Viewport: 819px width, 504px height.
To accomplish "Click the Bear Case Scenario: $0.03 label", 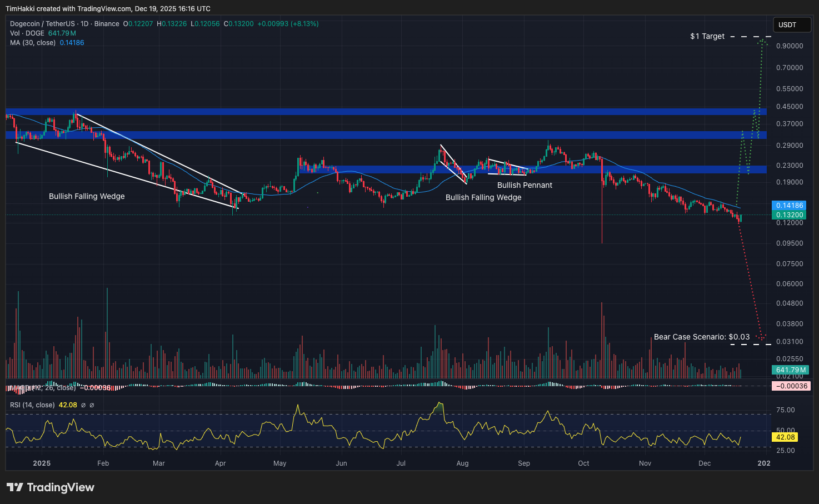I will tap(701, 337).
